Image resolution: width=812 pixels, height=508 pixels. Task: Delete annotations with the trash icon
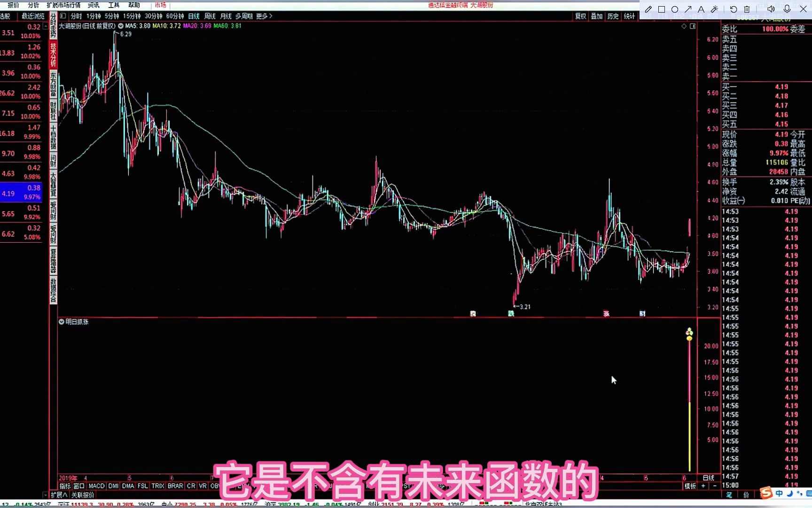point(747,9)
